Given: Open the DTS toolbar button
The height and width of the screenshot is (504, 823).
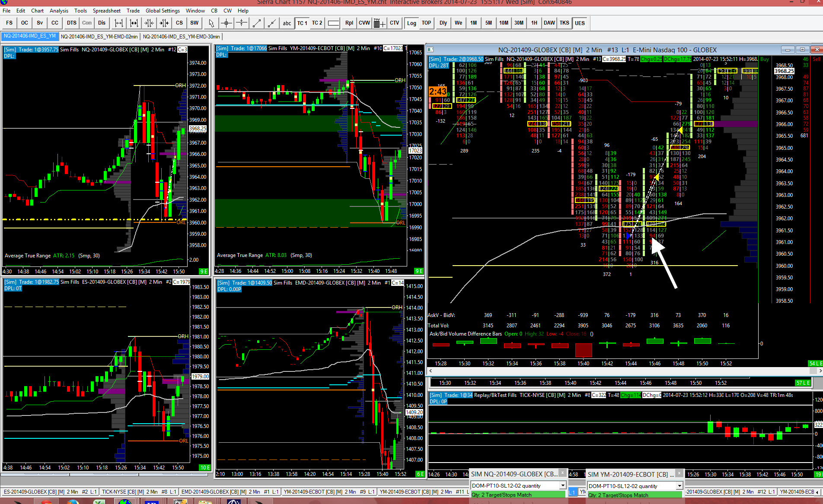Looking at the screenshot, I should pos(71,23).
